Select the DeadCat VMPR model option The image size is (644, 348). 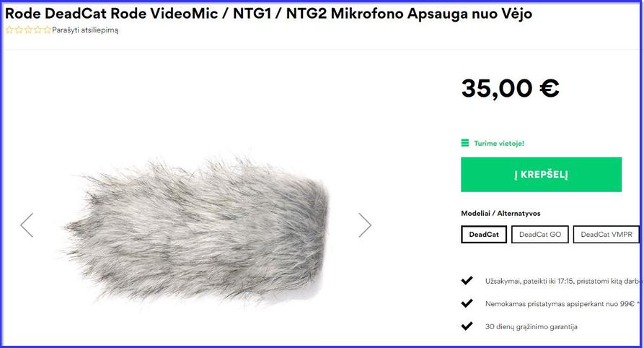(x=606, y=235)
